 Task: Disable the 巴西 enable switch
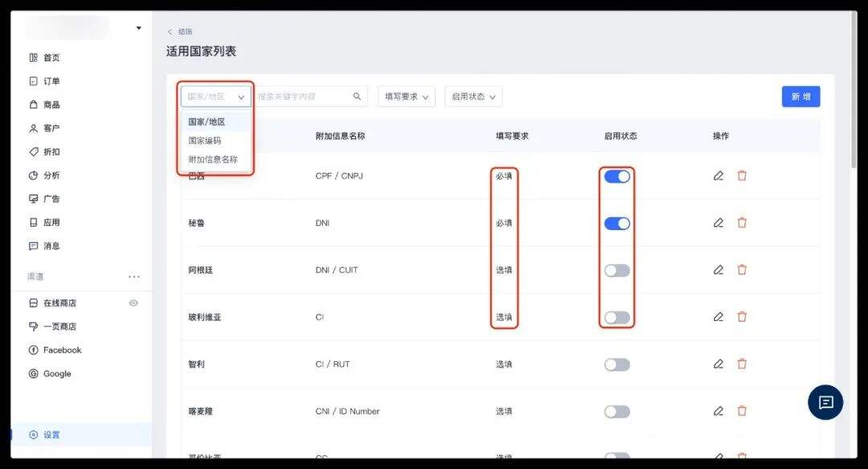tap(616, 175)
